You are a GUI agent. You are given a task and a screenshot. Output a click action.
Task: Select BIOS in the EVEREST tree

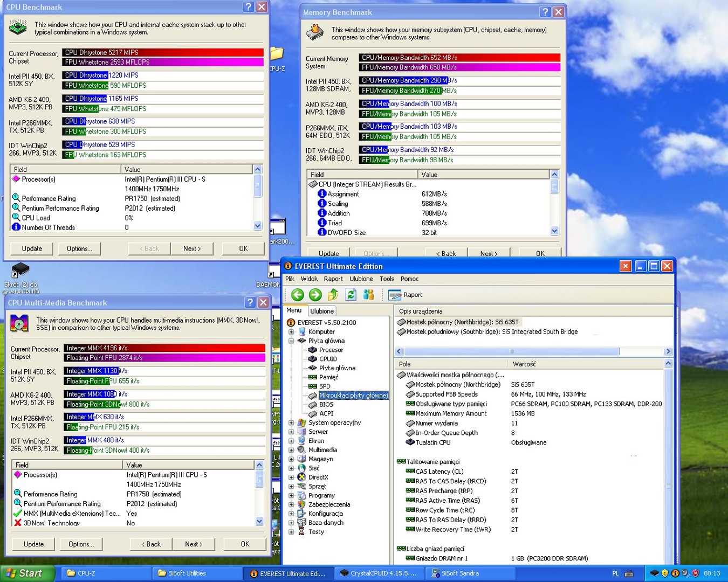click(326, 405)
